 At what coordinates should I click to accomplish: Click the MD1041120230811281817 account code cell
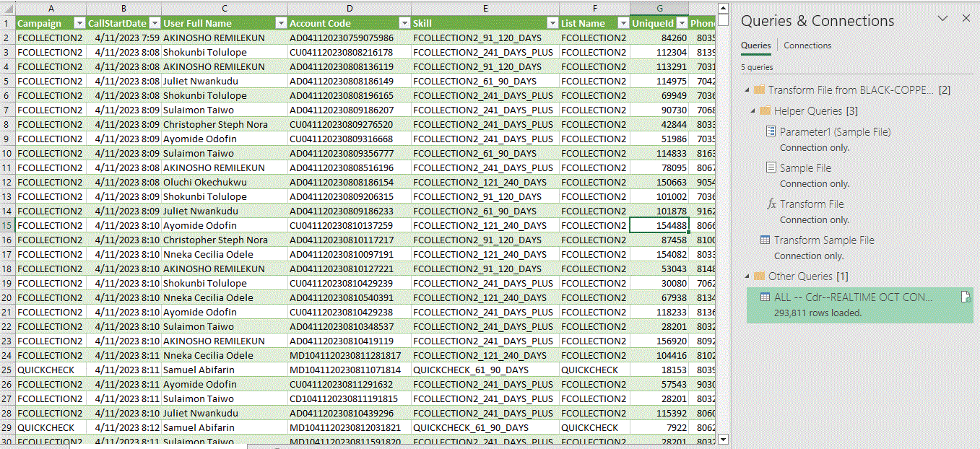(350, 355)
